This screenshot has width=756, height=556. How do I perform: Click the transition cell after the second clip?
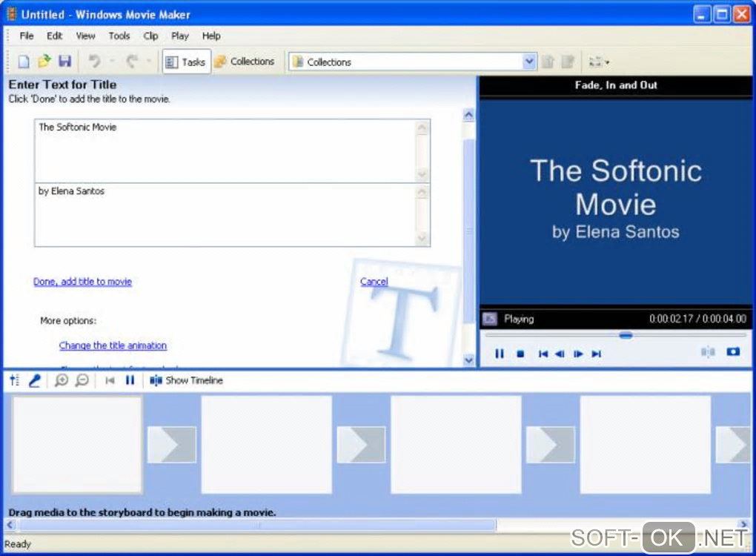click(x=361, y=445)
